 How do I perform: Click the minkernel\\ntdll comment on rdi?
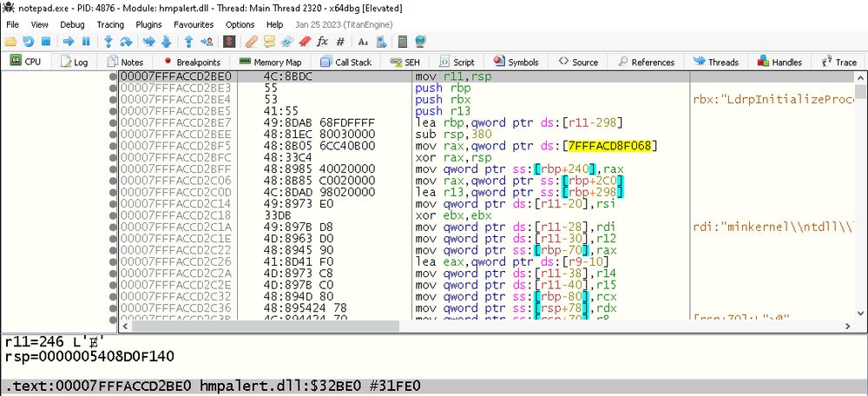(x=773, y=227)
